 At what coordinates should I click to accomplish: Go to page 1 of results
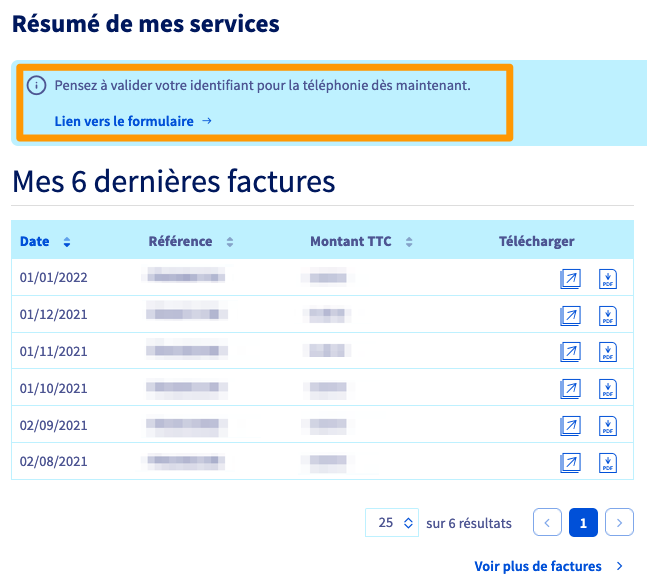pos(584,522)
